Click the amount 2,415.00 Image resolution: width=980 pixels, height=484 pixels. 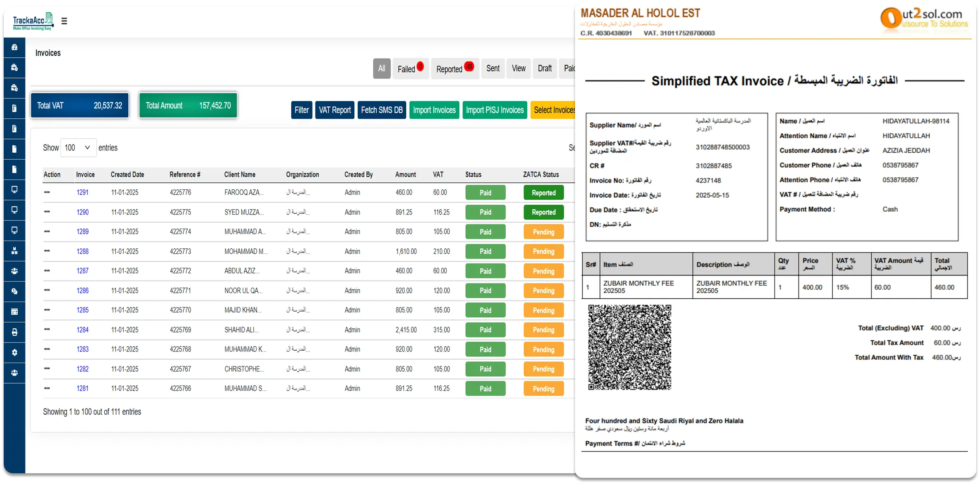pyautogui.click(x=406, y=330)
